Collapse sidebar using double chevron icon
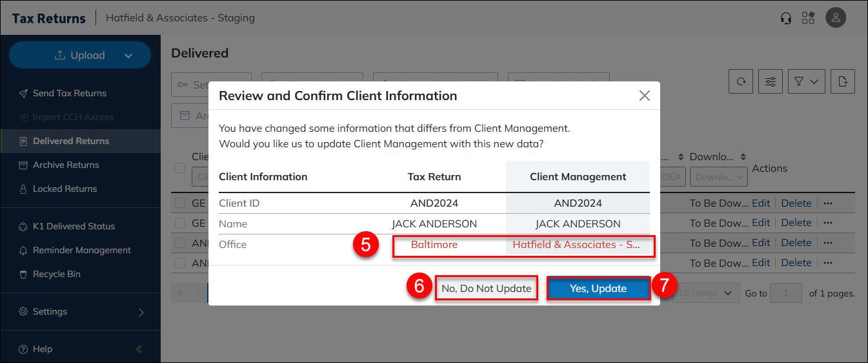The width and height of the screenshot is (868, 363). point(139,349)
